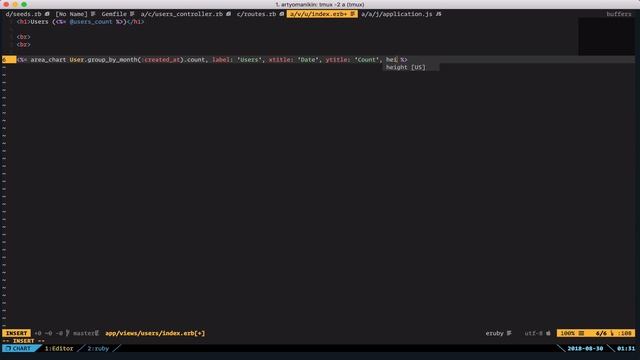Click the buffers label in the tabline
The image size is (640, 360).
(x=619, y=14)
